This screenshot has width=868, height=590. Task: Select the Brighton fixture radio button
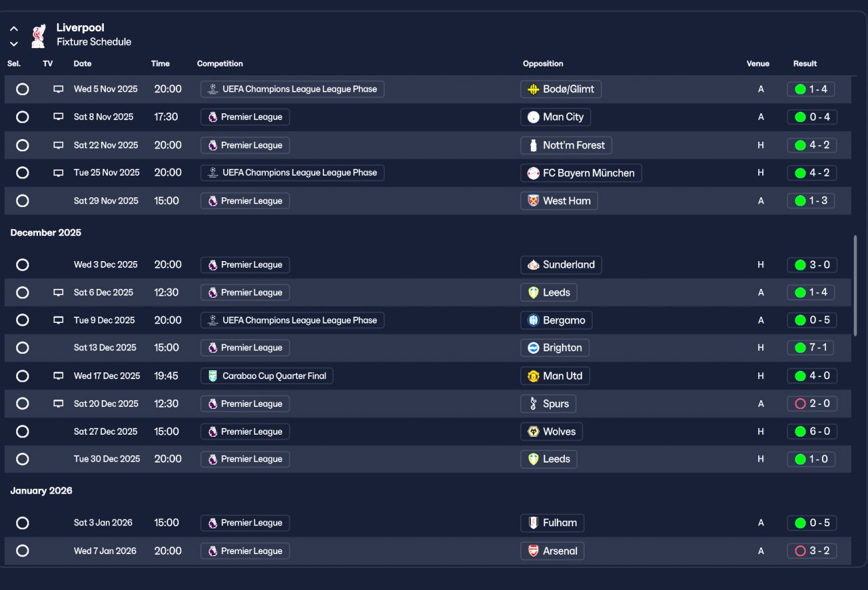22,348
